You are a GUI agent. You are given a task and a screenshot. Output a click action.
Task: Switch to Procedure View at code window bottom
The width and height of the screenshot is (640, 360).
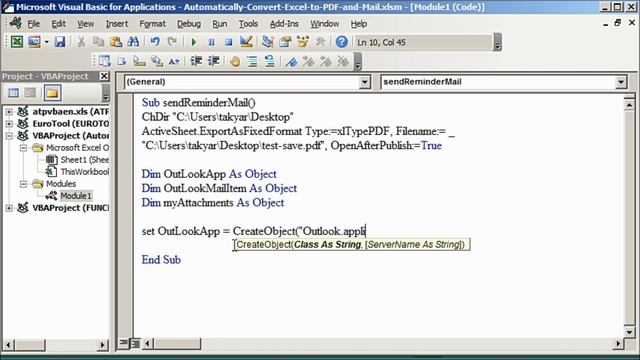coord(123,344)
